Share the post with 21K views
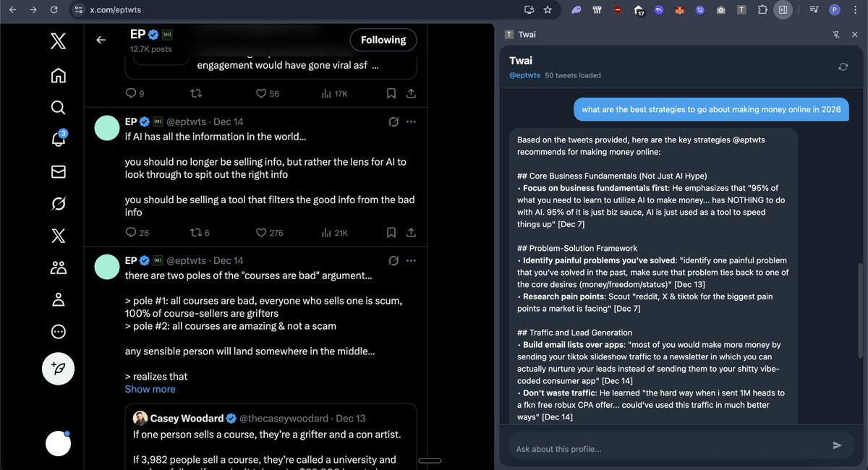The width and height of the screenshot is (868, 470). pos(411,233)
